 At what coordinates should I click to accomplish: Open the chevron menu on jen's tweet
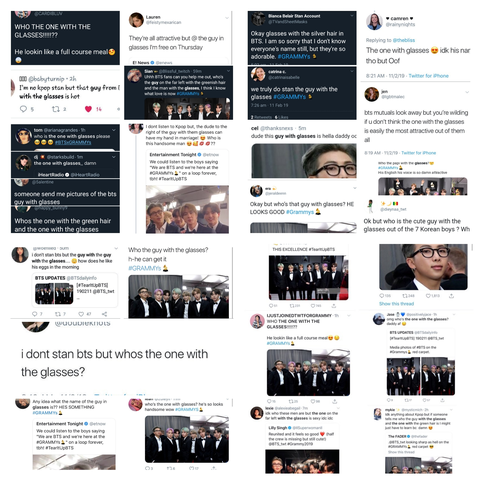pos(467,92)
